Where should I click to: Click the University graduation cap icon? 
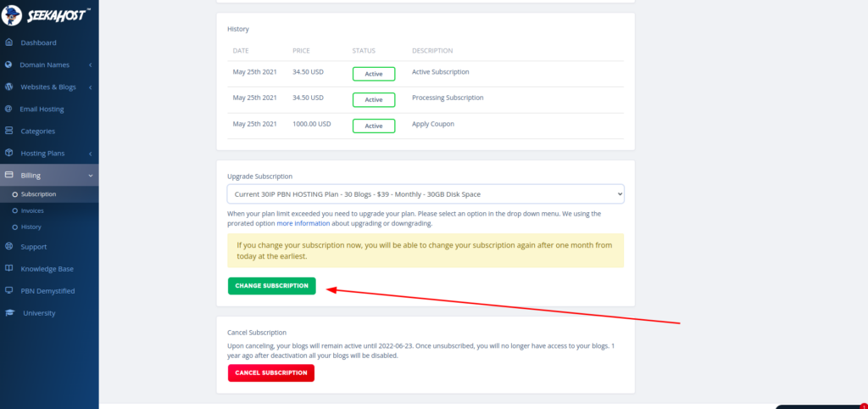9,313
